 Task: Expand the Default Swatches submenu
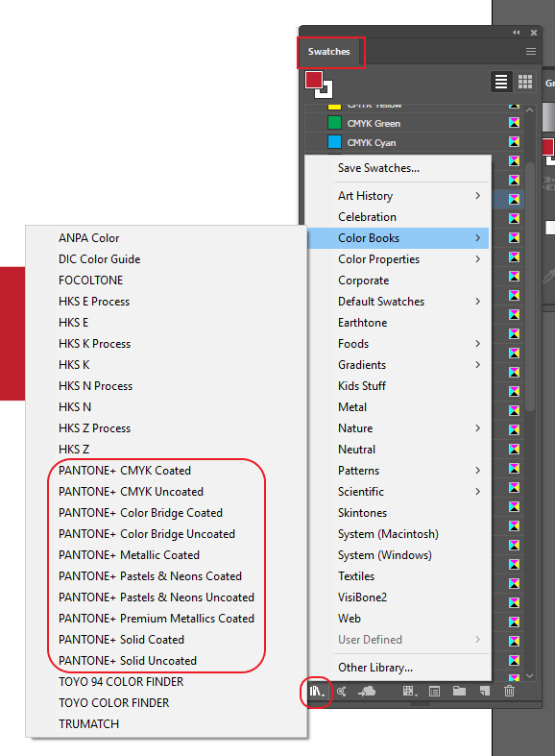point(398,302)
